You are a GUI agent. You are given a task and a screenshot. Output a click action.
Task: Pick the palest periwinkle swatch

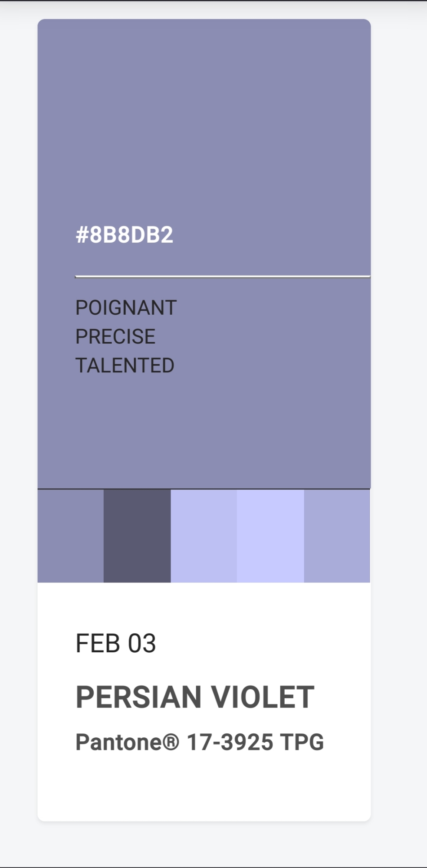pos(270,536)
